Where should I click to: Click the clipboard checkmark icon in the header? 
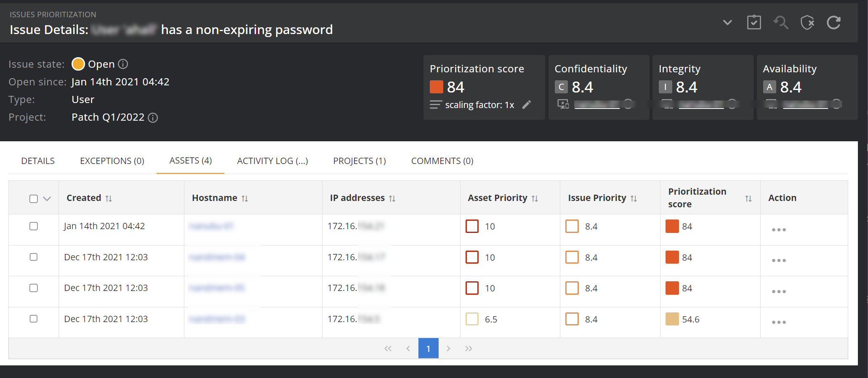(x=754, y=23)
